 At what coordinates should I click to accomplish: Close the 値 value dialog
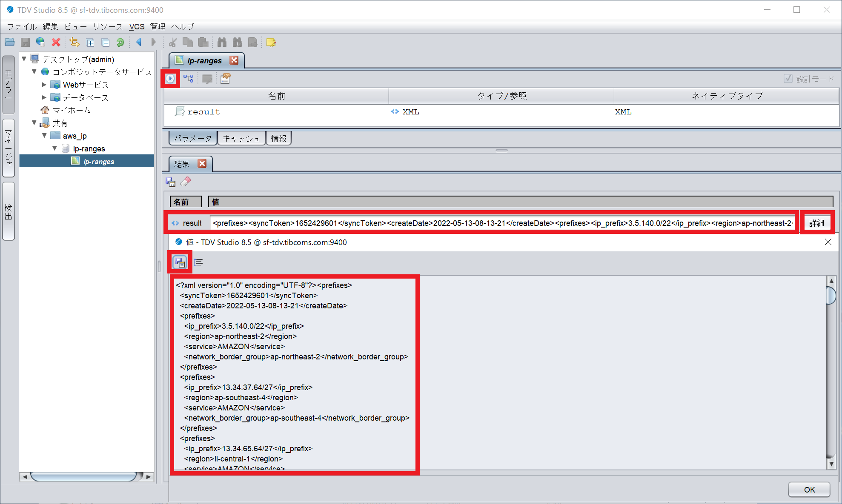click(828, 242)
